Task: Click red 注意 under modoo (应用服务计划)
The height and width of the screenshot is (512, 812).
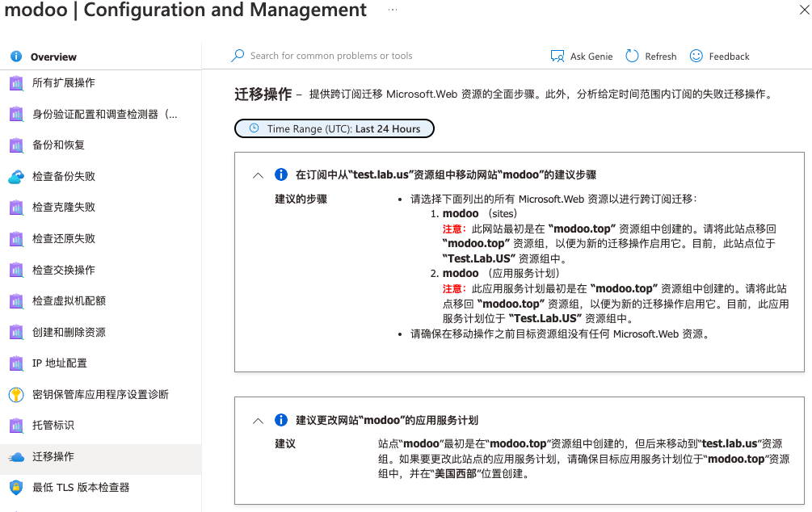Action: (x=454, y=288)
